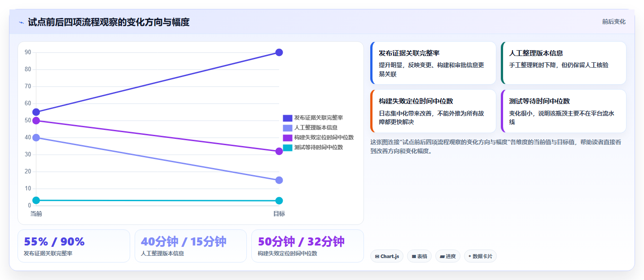This screenshot has height=280, width=644.
Task: Click the diamond icon in 数据卡片 tag
Action: (469, 256)
